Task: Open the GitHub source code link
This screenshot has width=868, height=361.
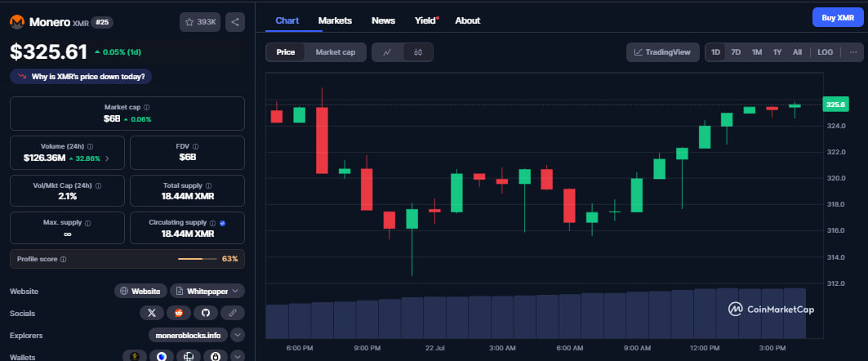Action: point(206,314)
